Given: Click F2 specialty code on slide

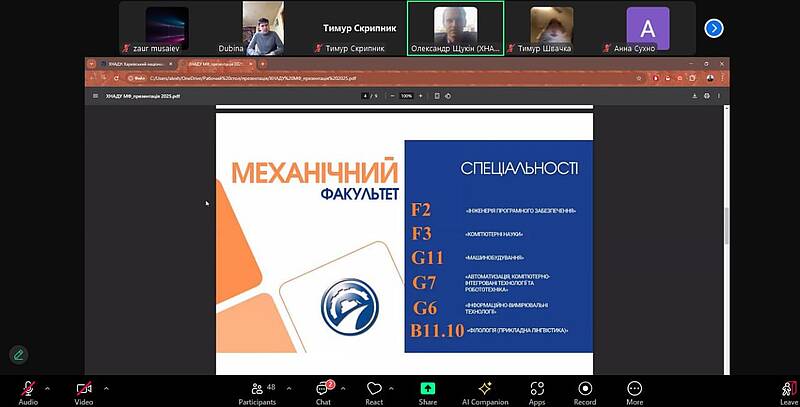Looking at the screenshot, I should (x=421, y=210).
